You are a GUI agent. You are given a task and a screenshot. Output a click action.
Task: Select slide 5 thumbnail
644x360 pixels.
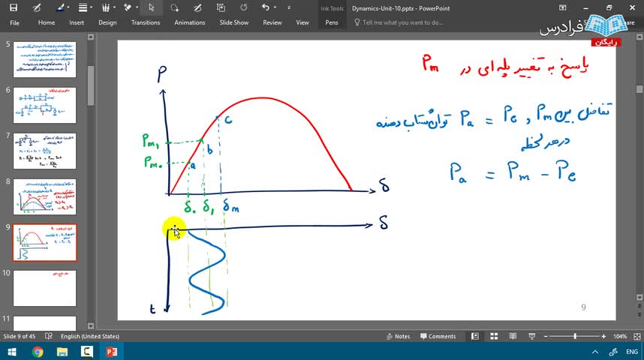pos(44,59)
